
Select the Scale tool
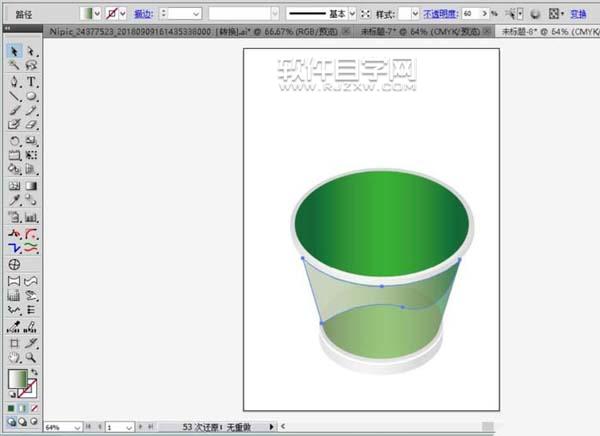31,141
